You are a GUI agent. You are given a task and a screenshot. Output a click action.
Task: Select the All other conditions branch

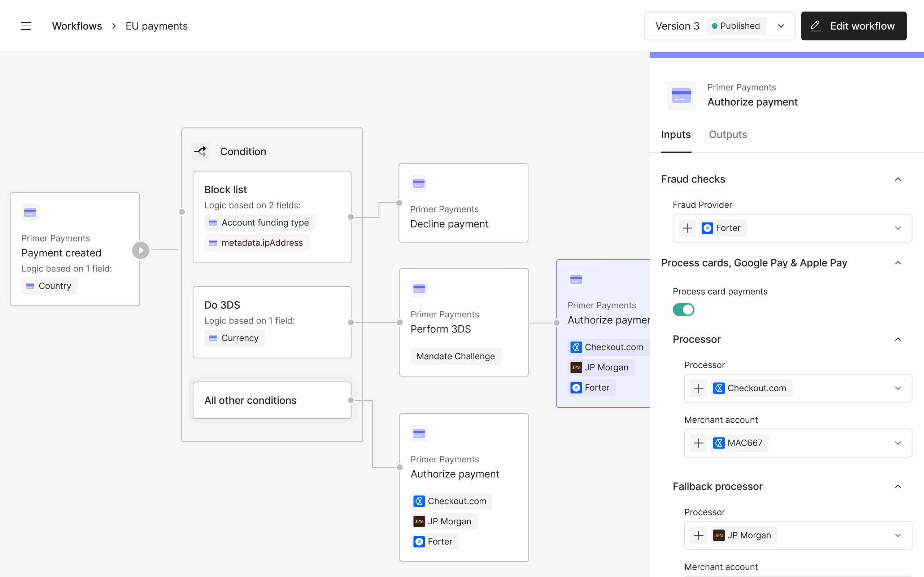tap(272, 400)
